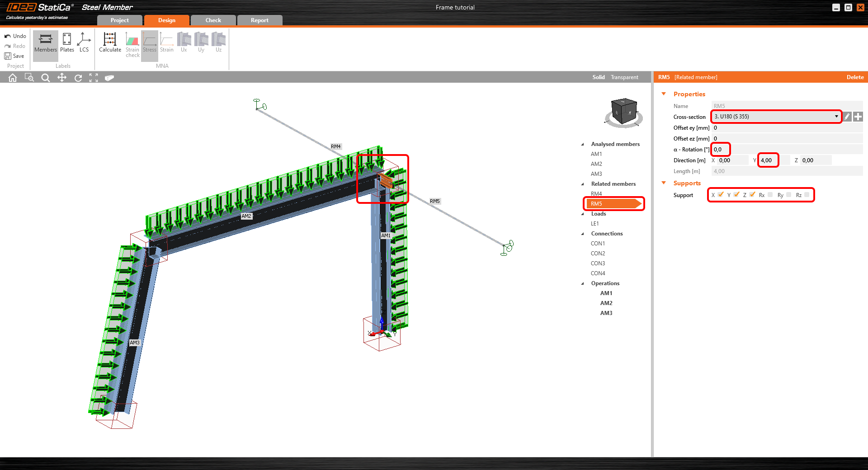The height and width of the screenshot is (470, 868).
Task: Click the Direction Y input field
Action: 773,160
